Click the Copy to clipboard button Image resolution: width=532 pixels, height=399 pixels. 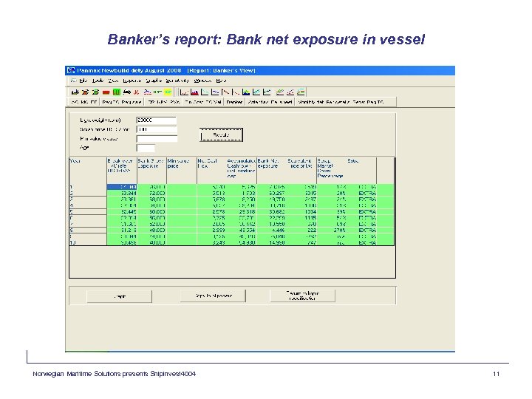point(213,296)
